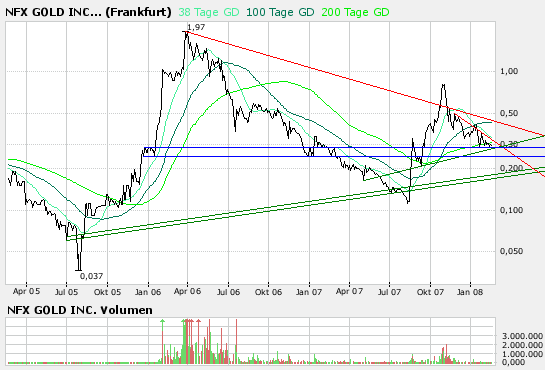Click the Jul 05 date label
The height and width of the screenshot is (384, 545).
(66, 292)
